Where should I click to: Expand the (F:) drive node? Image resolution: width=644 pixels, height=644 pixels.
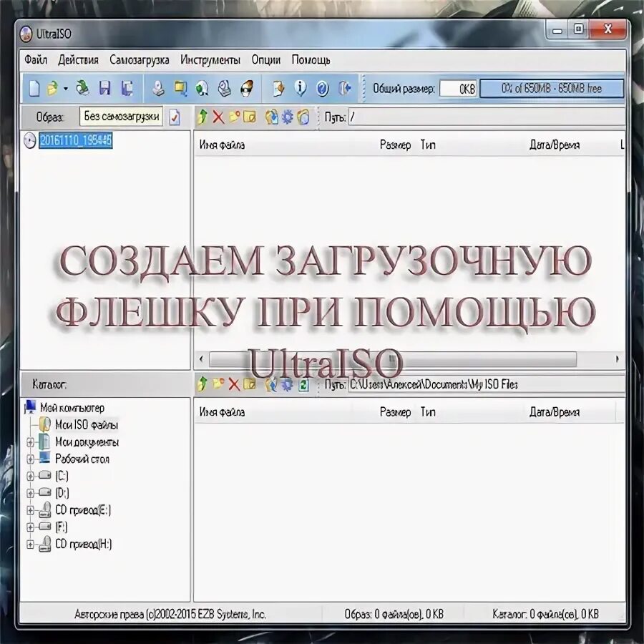(x=30, y=527)
